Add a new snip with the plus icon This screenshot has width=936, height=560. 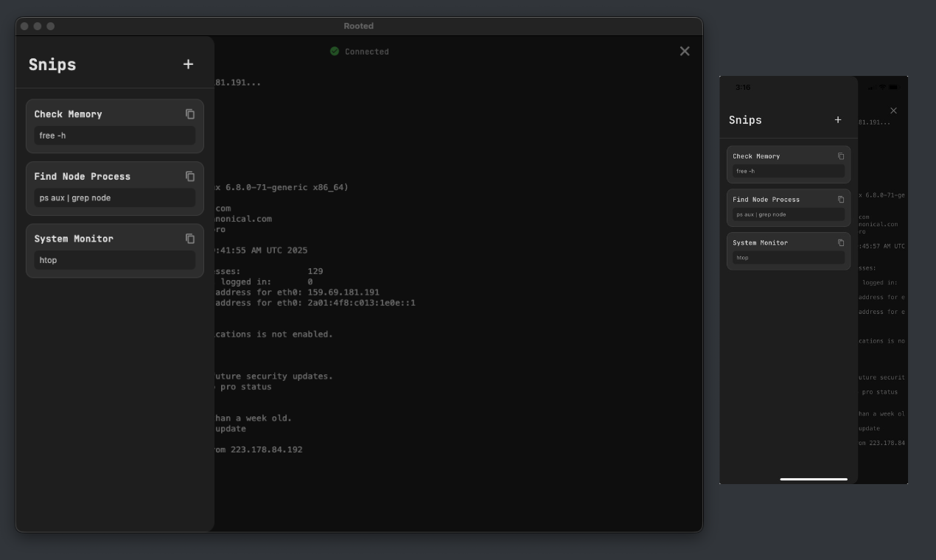188,64
